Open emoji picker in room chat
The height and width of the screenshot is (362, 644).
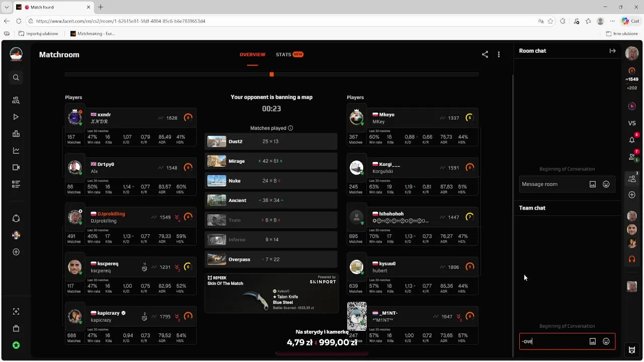606,184
